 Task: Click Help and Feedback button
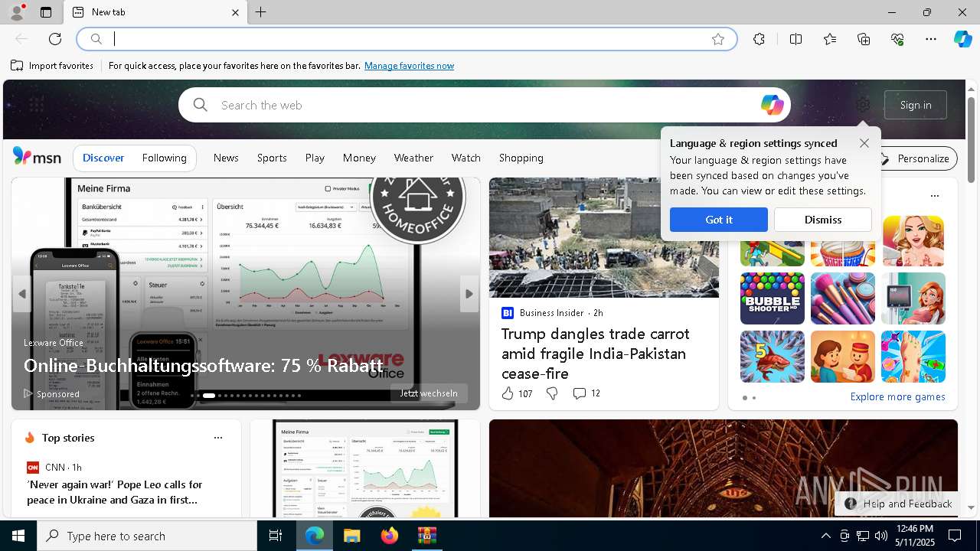pos(898,504)
